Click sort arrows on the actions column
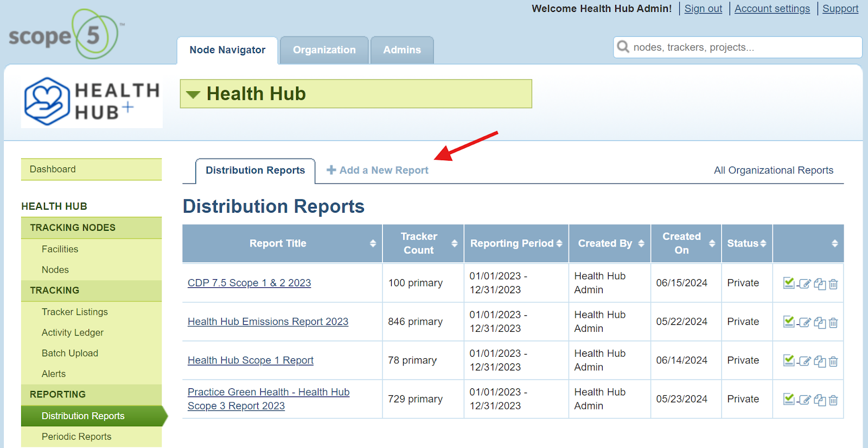This screenshot has width=868, height=448. 834,243
